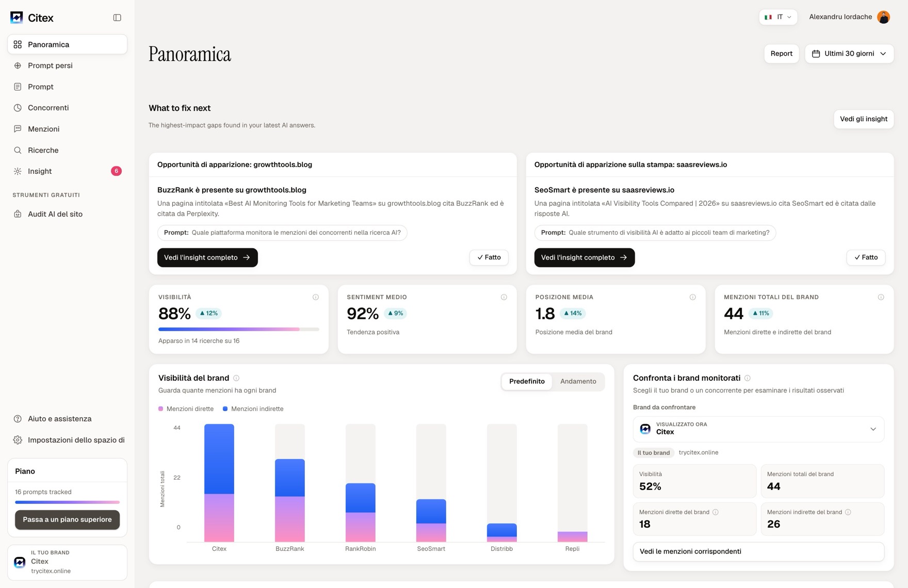Click the Insight notification badge showing 6
The height and width of the screenshot is (588, 908).
116,171
